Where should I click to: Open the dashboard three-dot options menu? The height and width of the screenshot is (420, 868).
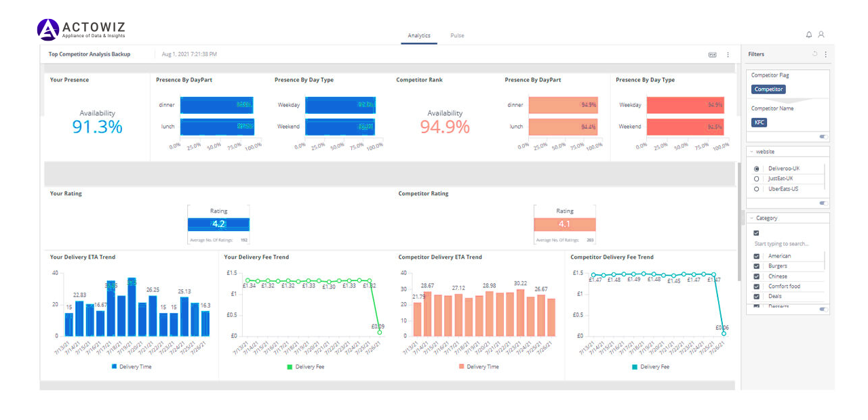pyautogui.click(x=728, y=54)
